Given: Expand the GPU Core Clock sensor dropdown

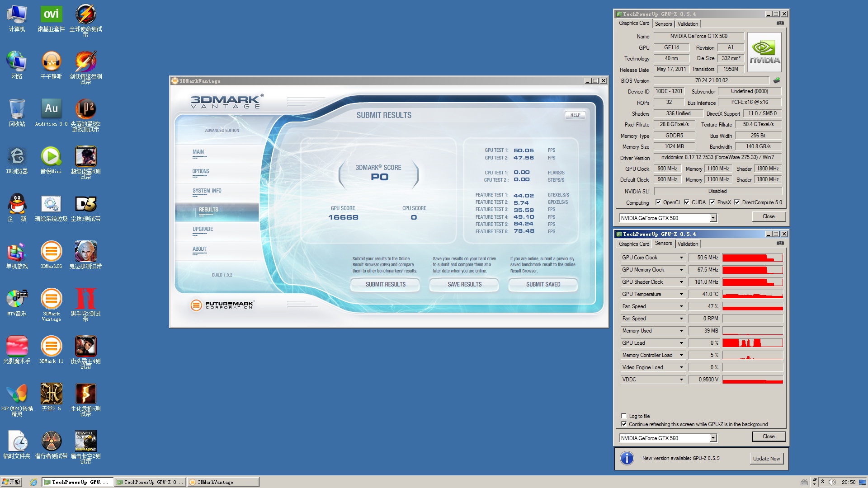Looking at the screenshot, I should 681,258.
